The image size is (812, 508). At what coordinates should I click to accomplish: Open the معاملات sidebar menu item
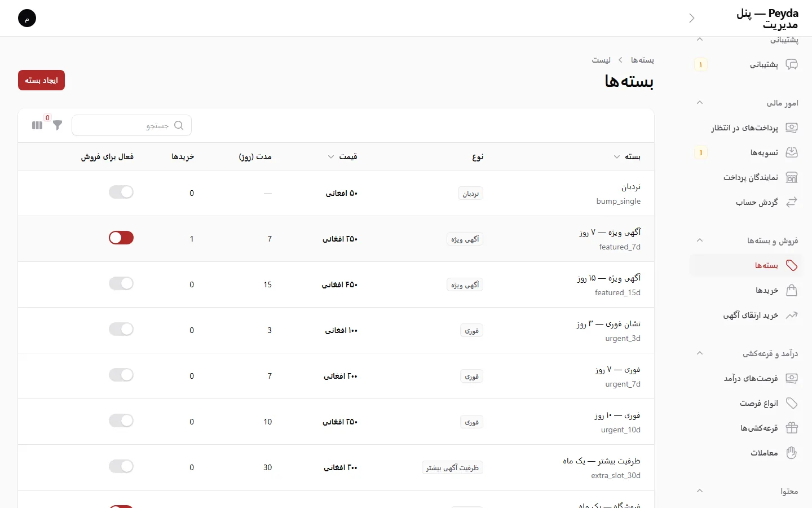click(x=746, y=453)
